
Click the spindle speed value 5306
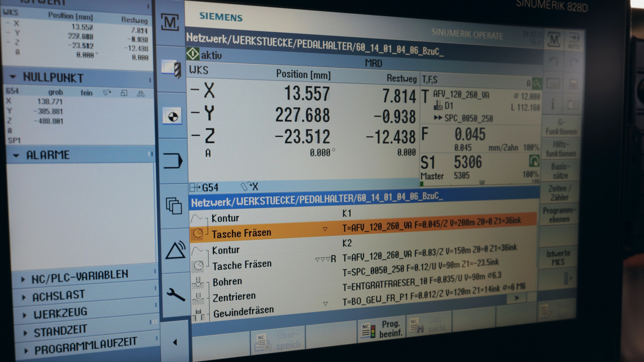coord(468,162)
